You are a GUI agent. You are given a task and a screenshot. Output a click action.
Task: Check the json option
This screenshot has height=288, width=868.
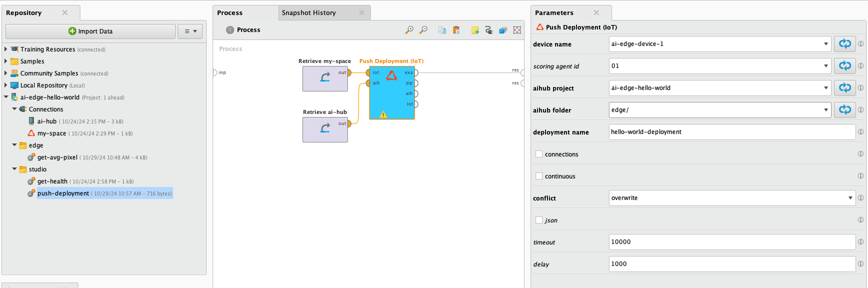click(x=539, y=220)
